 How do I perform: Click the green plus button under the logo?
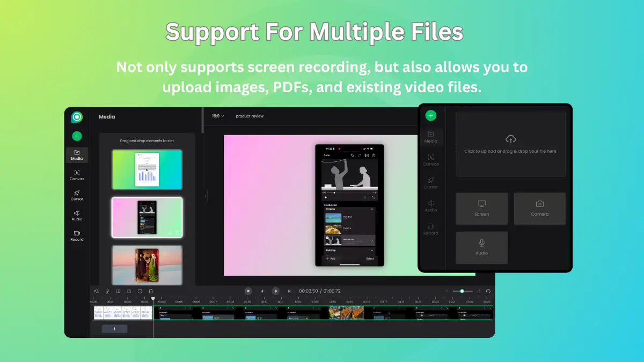coord(77,136)
